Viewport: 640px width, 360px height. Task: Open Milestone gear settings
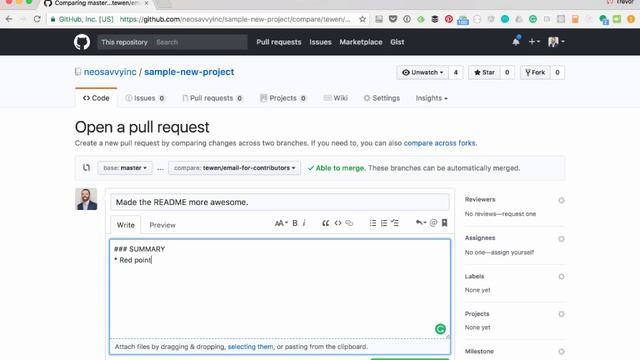(561, 351)
